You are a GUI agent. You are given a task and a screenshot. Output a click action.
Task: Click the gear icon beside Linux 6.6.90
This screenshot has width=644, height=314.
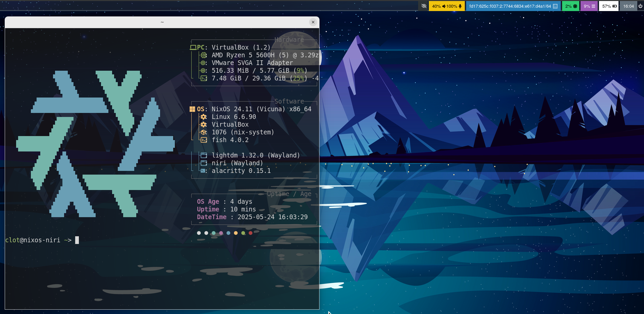(204, 117)
